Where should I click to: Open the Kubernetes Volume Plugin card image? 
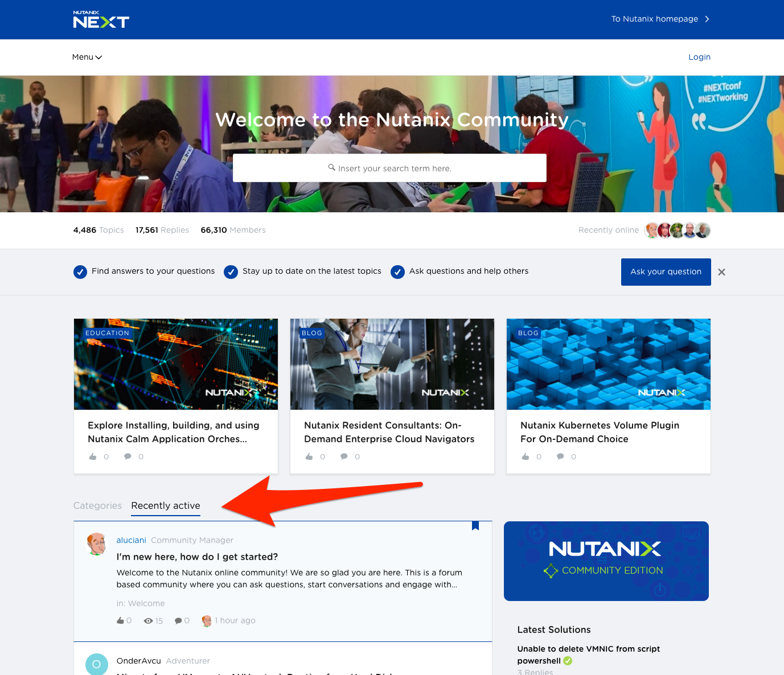click(x=609, y=364)
